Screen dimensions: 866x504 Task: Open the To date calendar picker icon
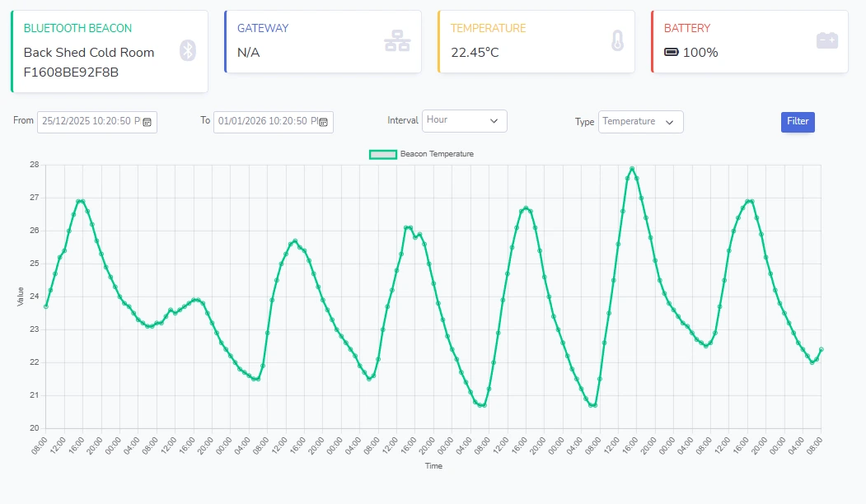coord(323,122)
